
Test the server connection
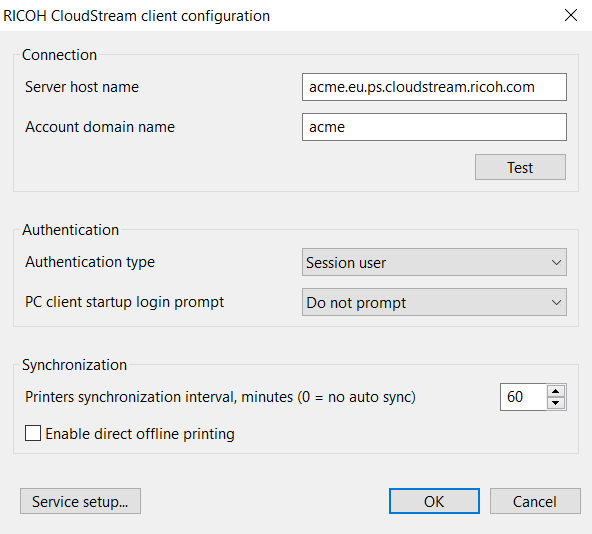(520, 167)
